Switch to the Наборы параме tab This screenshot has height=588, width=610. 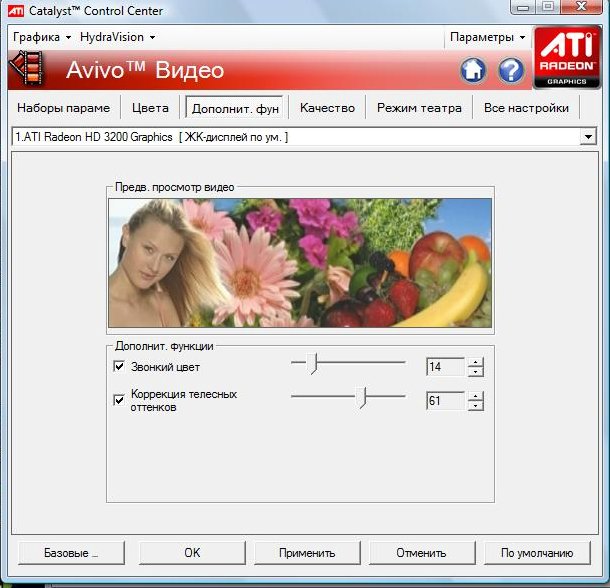tap(63, 108)
